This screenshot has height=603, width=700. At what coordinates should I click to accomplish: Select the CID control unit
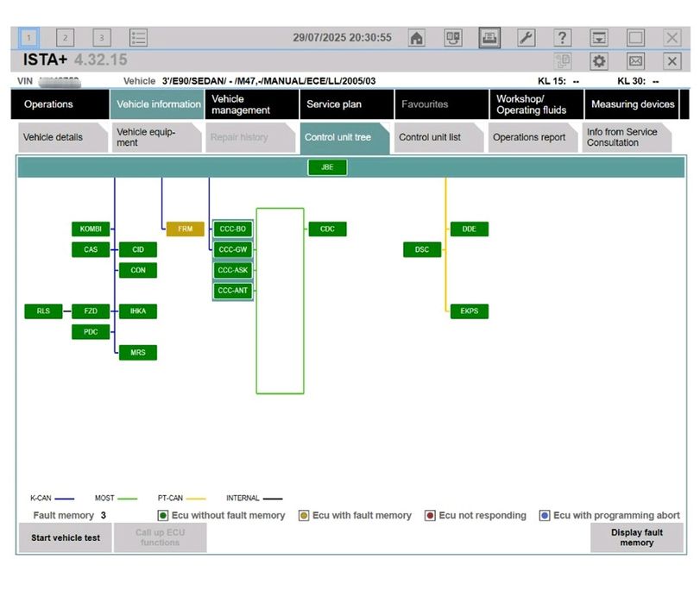138,249
